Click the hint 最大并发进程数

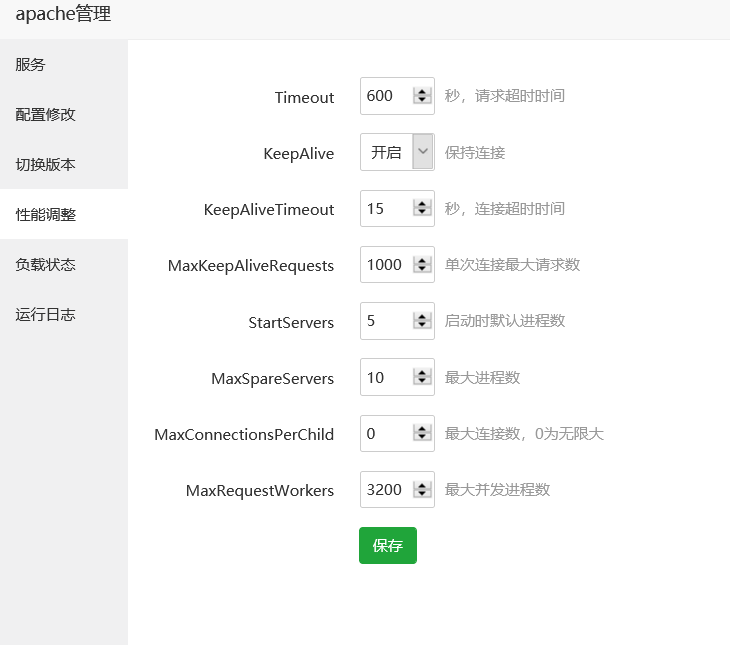(497, 489)
